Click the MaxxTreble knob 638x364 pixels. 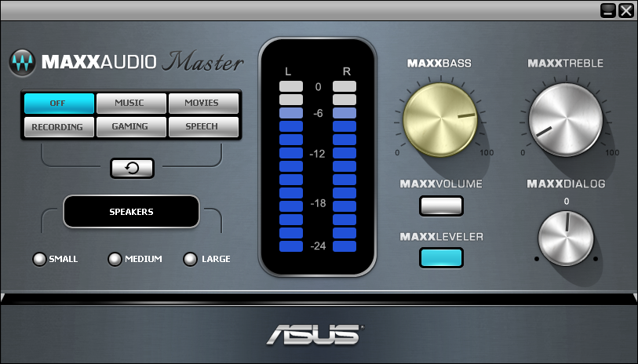point(566,119)
